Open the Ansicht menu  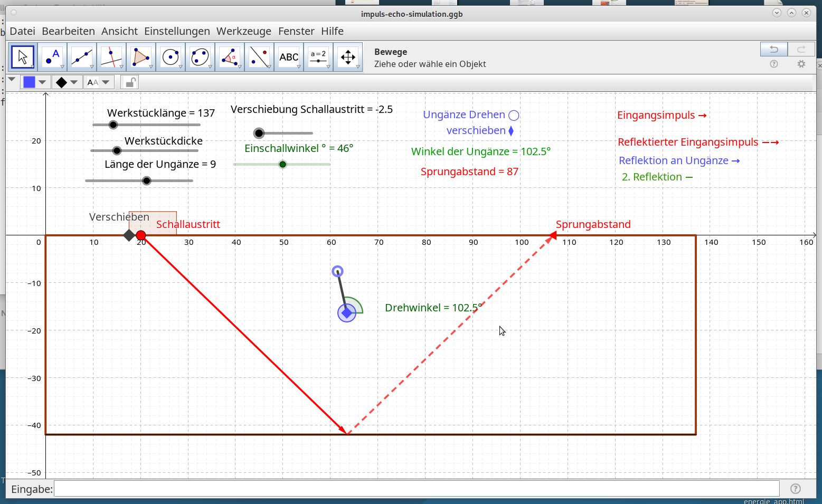pos(119,31)
